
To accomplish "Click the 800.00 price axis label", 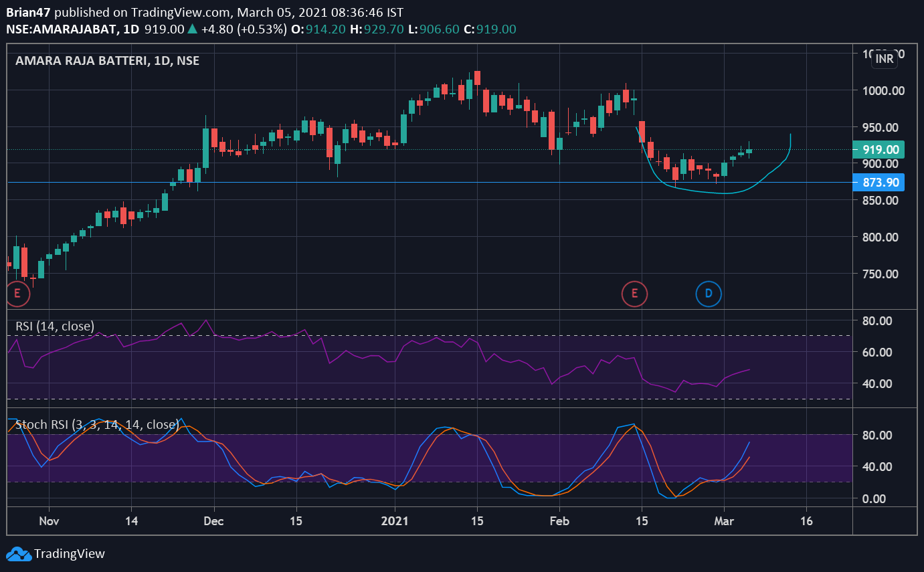I will (x=881, y=237).
